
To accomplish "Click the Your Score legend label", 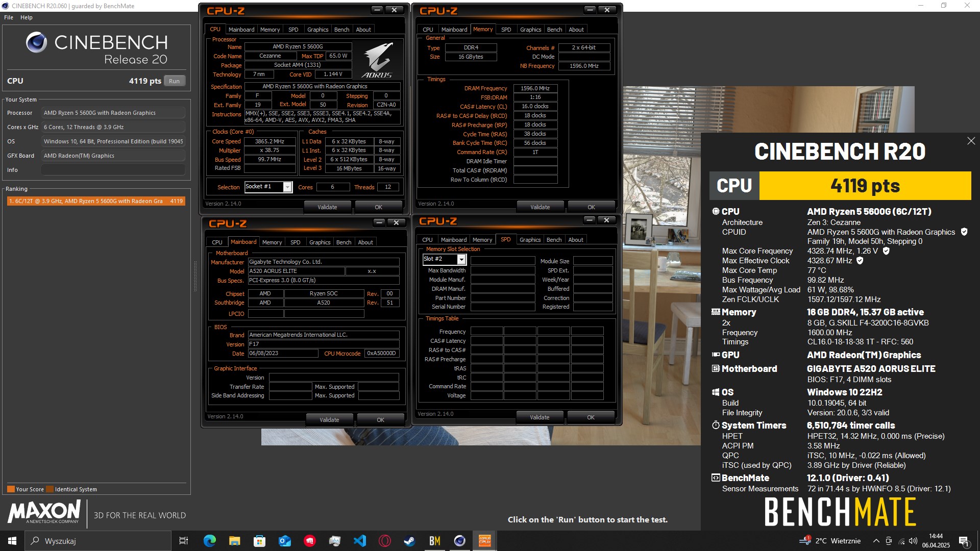I will 30,489.
